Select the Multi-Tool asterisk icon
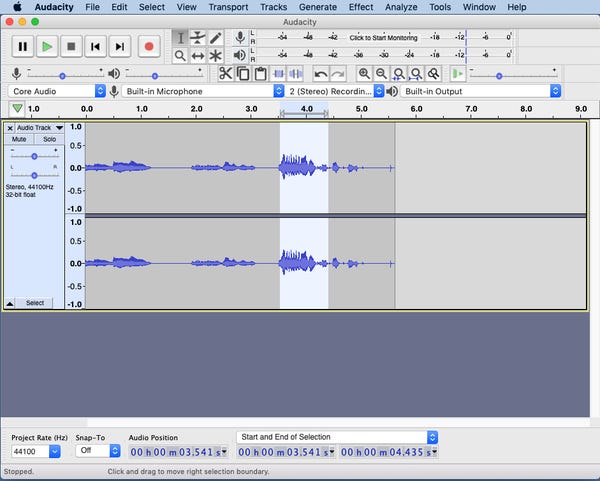Image resolution: width=600 pixels, height=481 pixels. pos(215,56)
